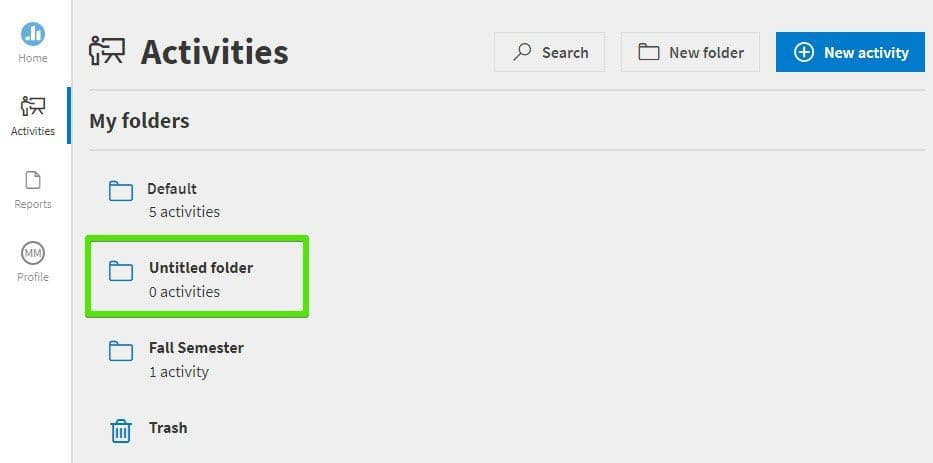Open the Profile MM avatar icon
933x463 pixels.
tap(33, 254)
